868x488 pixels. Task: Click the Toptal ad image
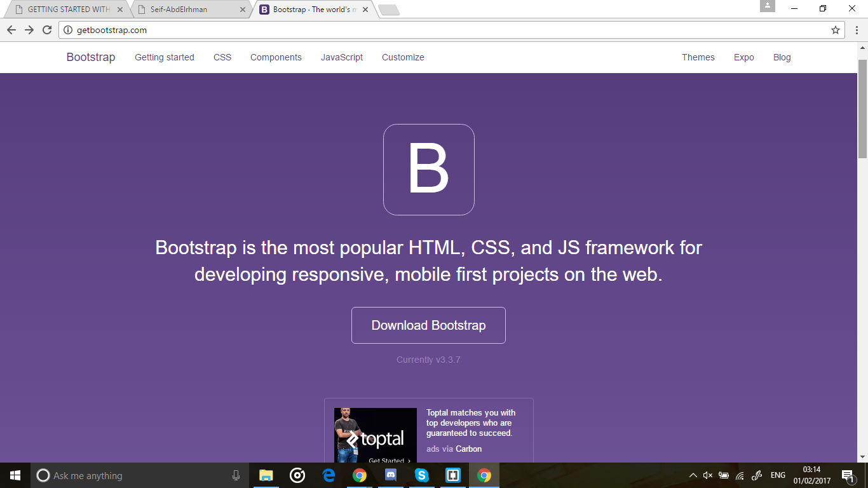(x=376, y=435)
